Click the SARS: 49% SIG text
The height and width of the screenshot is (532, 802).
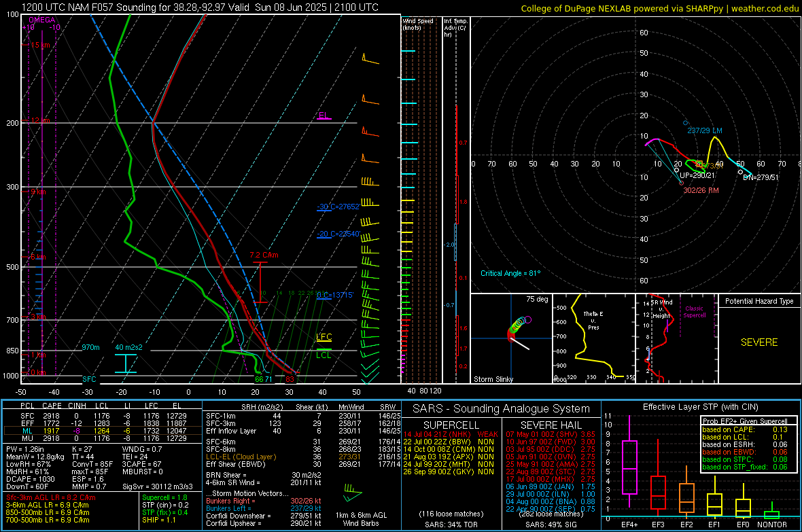pos(551,525)
